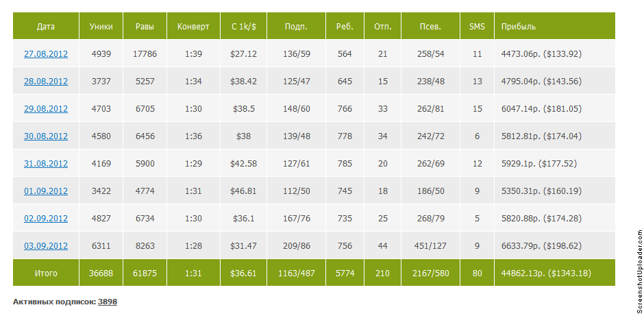The image size is (644, 316).
Task: Click the Прибыль column header
Action: coord(555,26)
